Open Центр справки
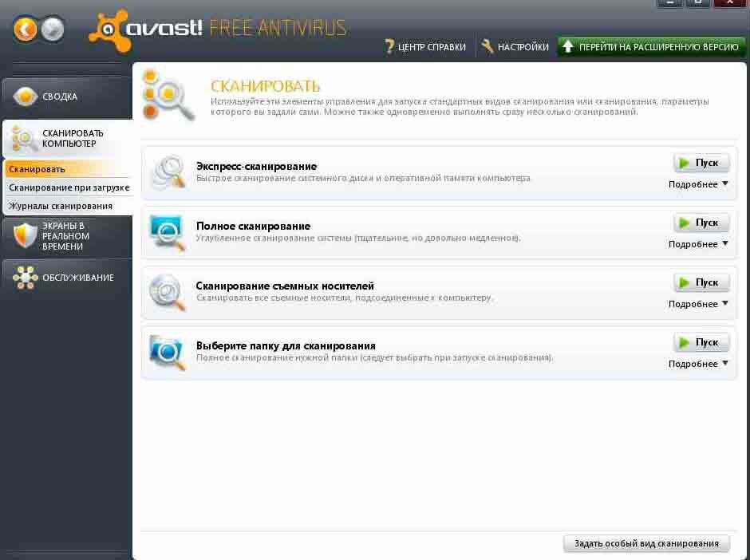The image size is (750, 560). 425,47
